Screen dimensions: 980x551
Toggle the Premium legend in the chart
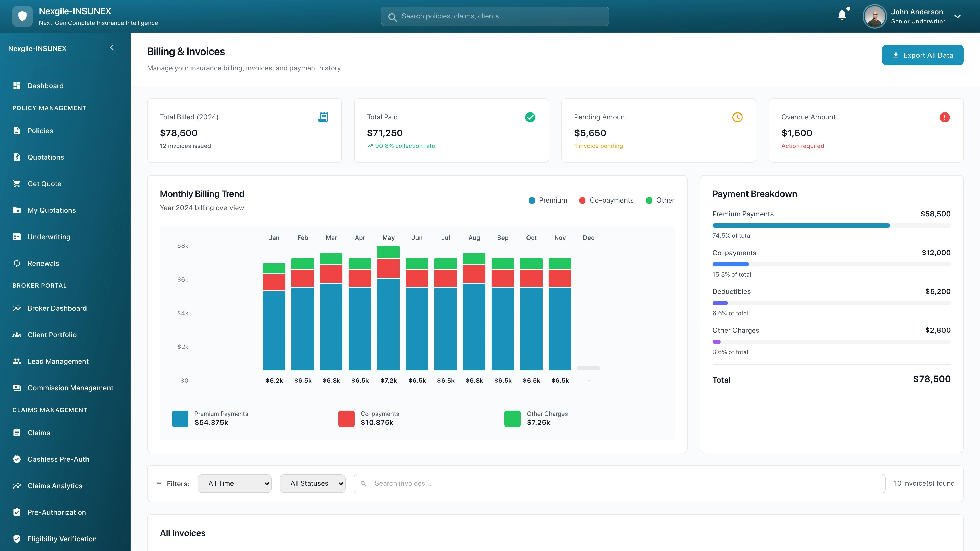click(548, 200)
